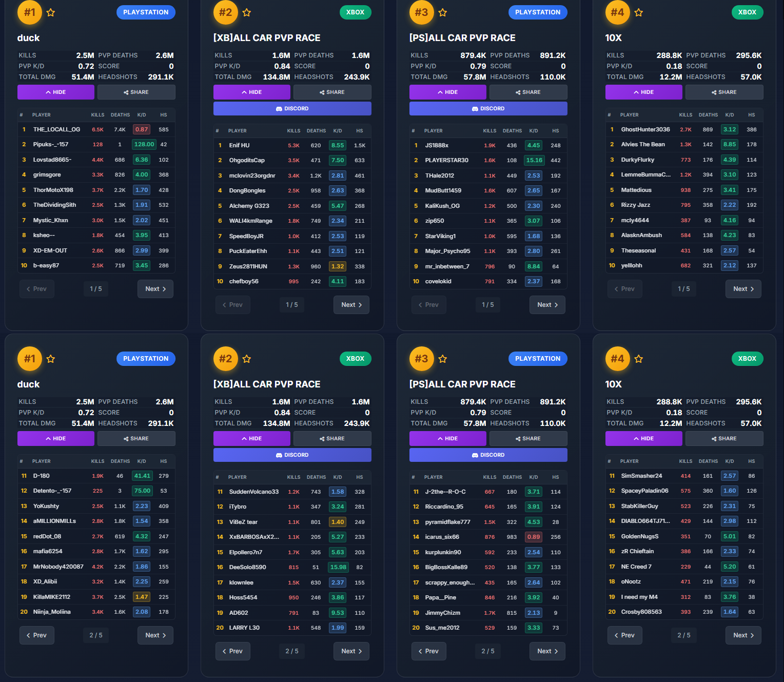Hide the 10X roster showing page 2/5
This screenshot has width=784, height=682.
tap(644, 439)
